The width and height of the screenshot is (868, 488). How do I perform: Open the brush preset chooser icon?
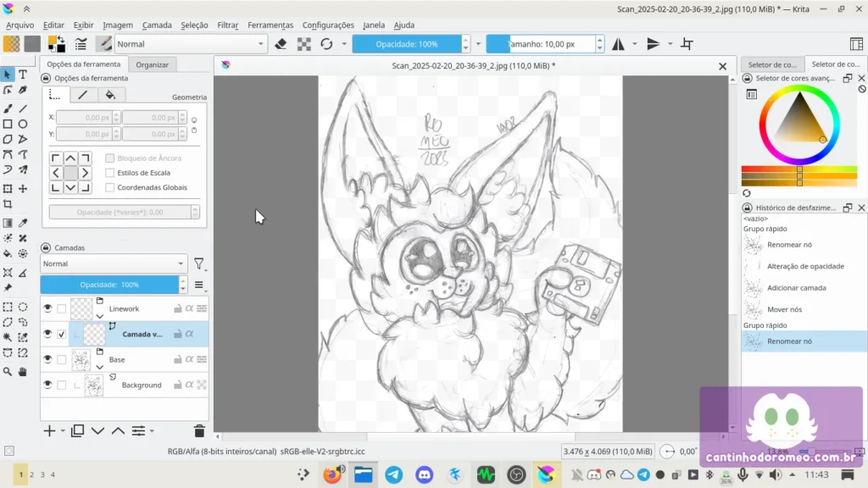pyautogui.click(x=103, y=44)
